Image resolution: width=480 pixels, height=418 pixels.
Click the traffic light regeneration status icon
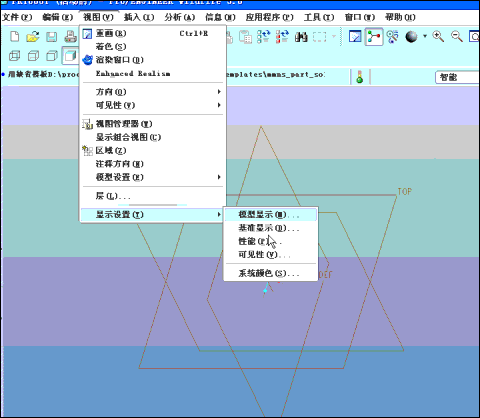click(x=360, y=77)
